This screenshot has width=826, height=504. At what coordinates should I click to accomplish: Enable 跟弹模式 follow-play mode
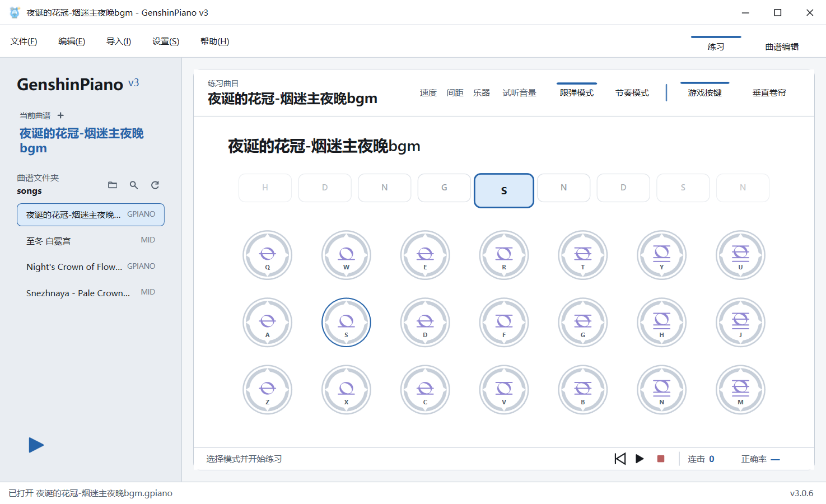pyautogui.click(x=577, y=93)
